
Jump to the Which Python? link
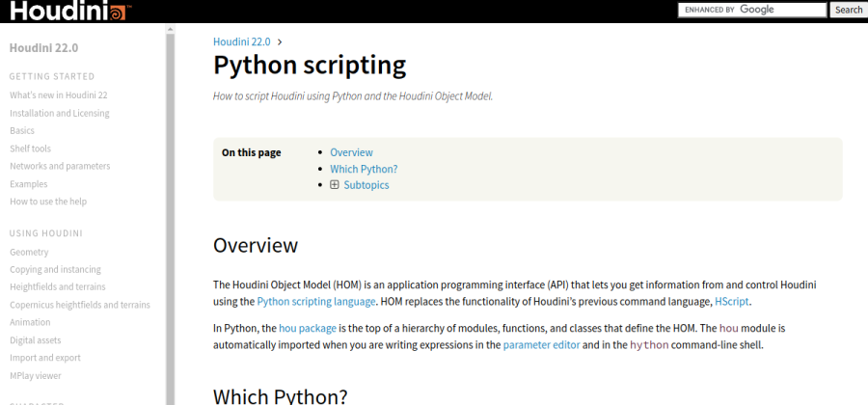pos(364,169)
